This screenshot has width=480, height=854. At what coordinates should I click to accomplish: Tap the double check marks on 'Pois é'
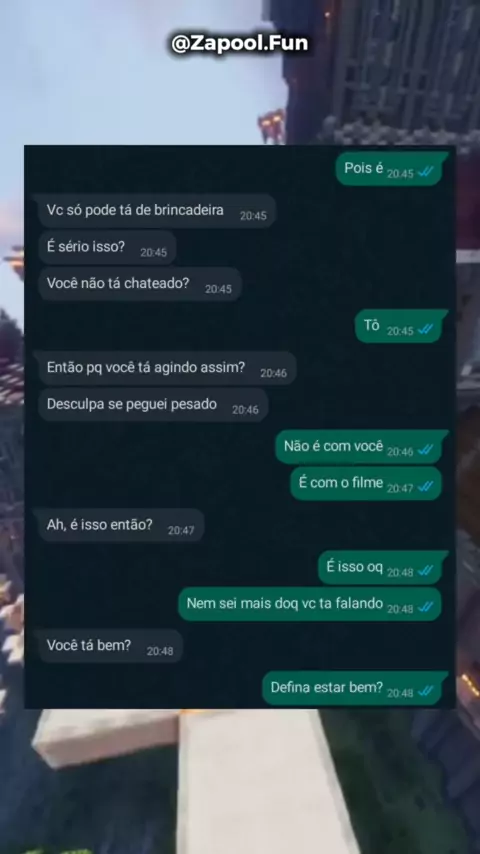pyautogui.click(x=426, y=172)
